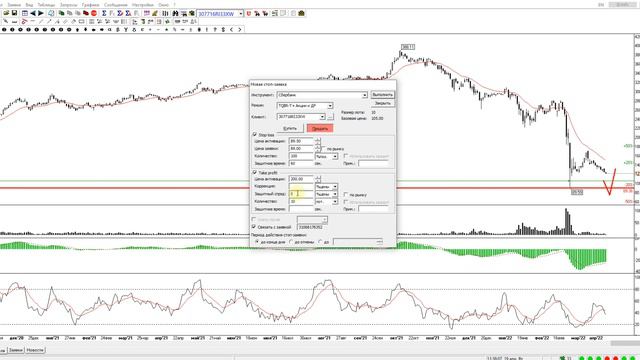Click the left chevron in drawing toolbar
The image size is (640, 360).
coord(231,29)
